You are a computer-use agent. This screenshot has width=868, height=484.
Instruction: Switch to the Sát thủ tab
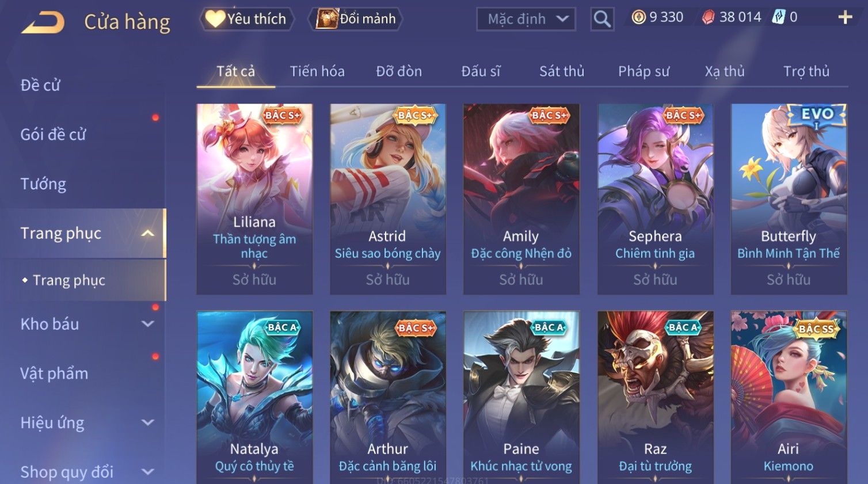[562, 71]
